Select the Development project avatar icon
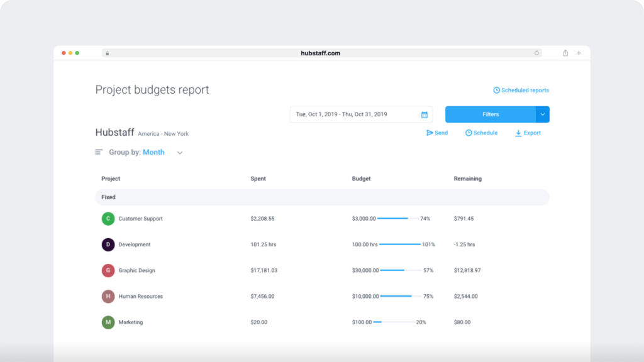The height and width of the screenshot is (362, 644). [x=107, y=244]
